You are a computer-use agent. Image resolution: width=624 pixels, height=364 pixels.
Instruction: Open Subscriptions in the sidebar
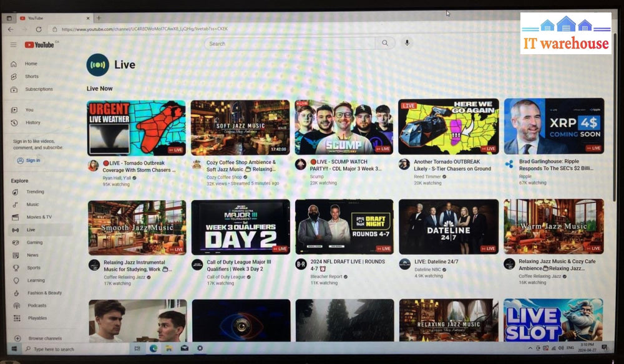coord(39,89)
